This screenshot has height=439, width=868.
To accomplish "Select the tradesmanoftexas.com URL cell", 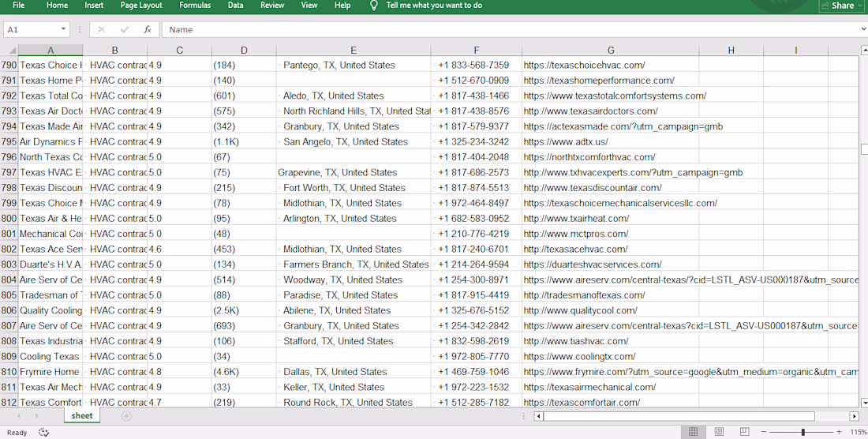I will click(x=611, y=295).
